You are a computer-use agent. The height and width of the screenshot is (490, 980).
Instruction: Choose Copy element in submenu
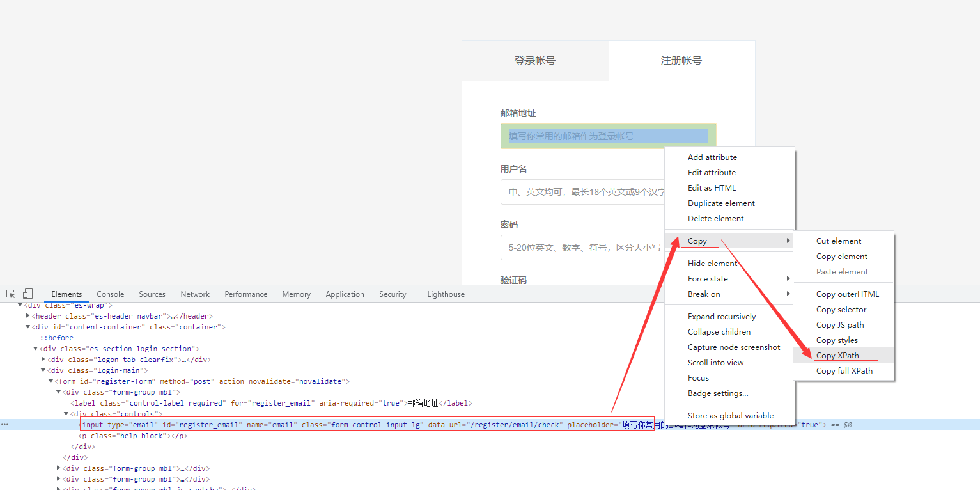[844, 257]
